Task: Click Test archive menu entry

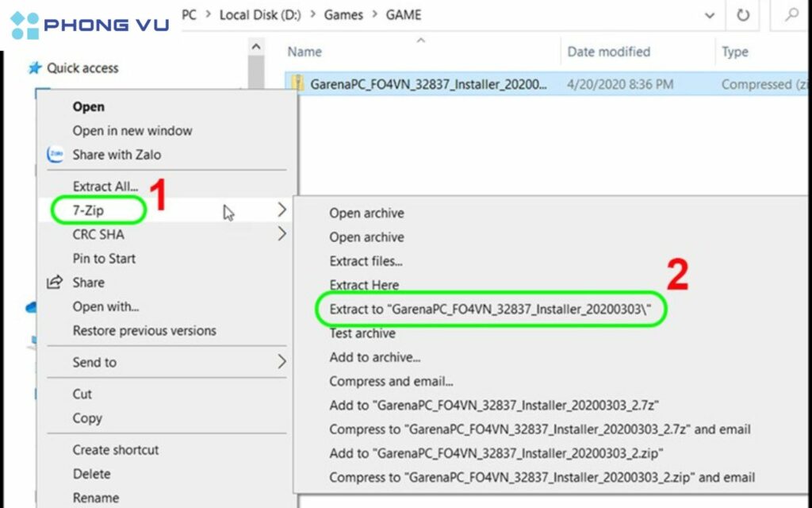Action: point(362,333)
